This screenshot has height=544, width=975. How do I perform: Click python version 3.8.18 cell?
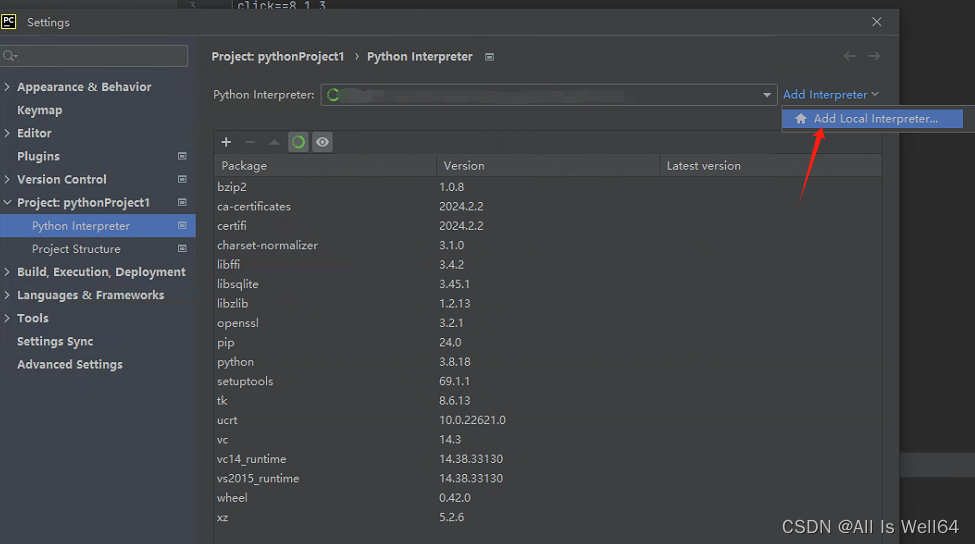tap(455, 362)
